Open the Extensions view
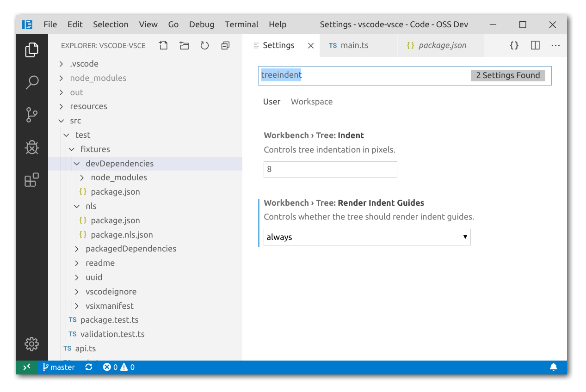 pos(31,180)
